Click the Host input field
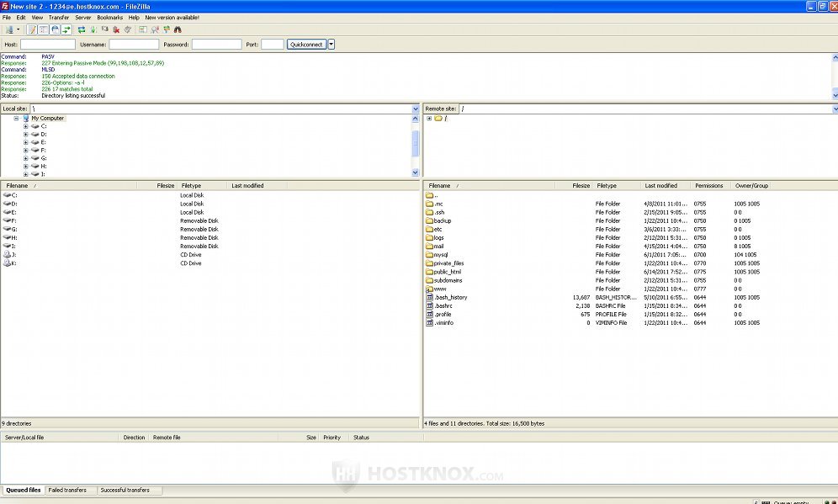This screenshot has height=504, width=838. pos(48,45)
